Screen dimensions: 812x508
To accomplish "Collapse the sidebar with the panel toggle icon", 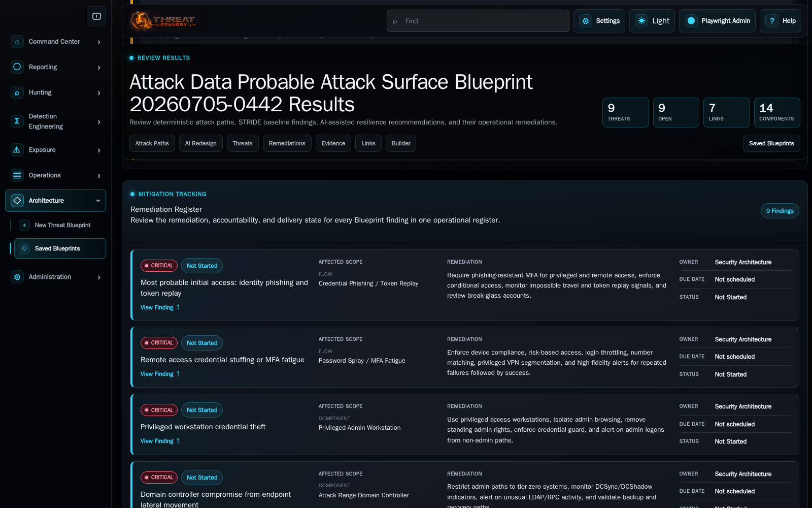I will pos(96,16).
